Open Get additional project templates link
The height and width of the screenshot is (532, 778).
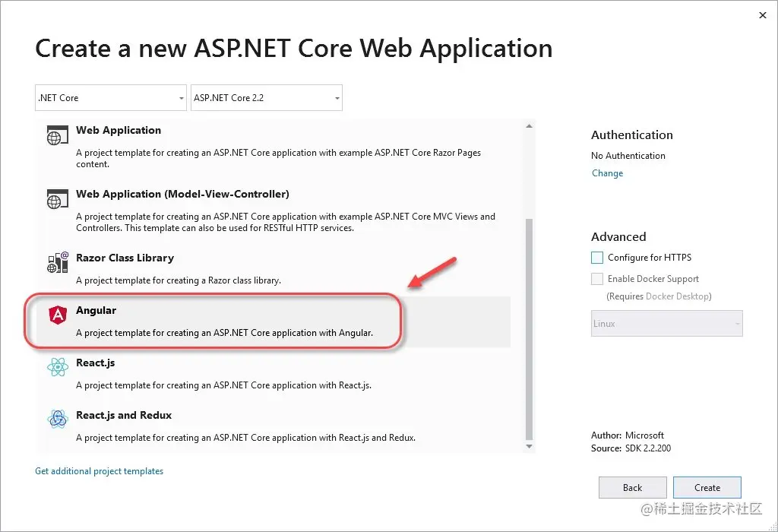100,471
